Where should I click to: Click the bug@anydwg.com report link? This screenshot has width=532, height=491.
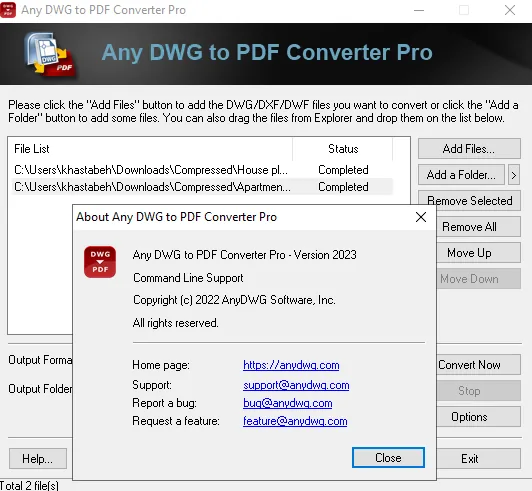click(x=287, y=403)
